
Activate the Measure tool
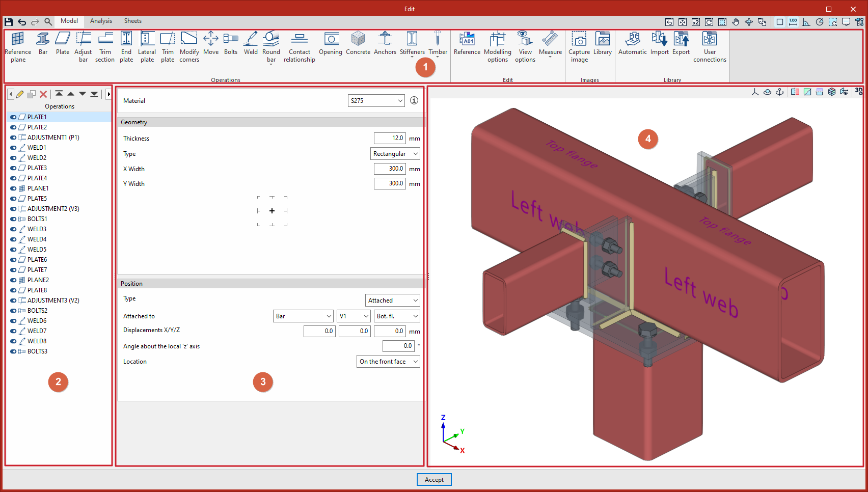(x=550, y=44)
